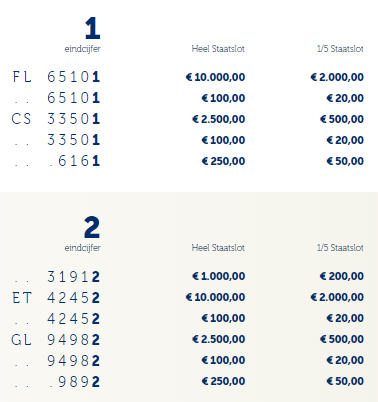Click €250,00 prize in .9892 row
378x402 pixels.
pyautogui.click(x=223, y=381)
